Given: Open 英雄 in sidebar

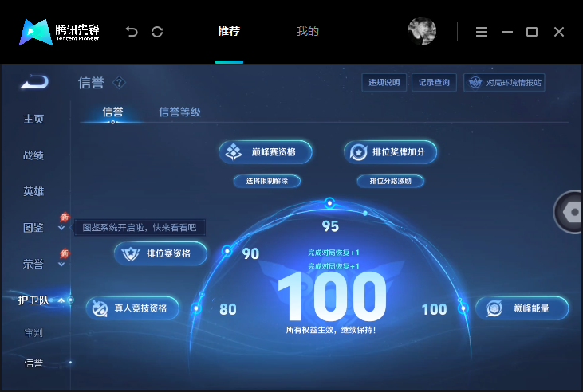Looking at the screenshot, I should 33,191.
